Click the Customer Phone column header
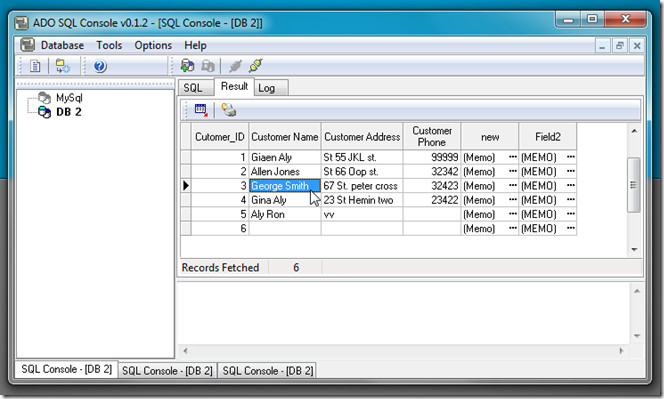 coord(432,137)
